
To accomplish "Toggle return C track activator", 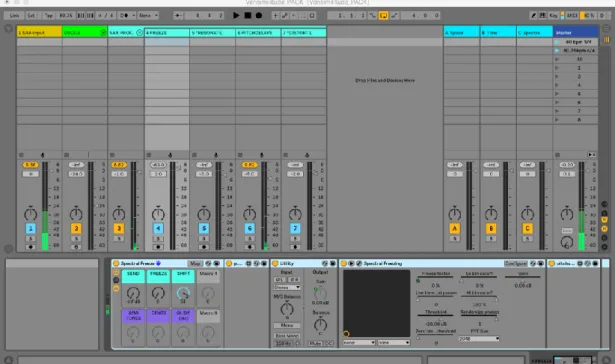I will pos(528,228).
